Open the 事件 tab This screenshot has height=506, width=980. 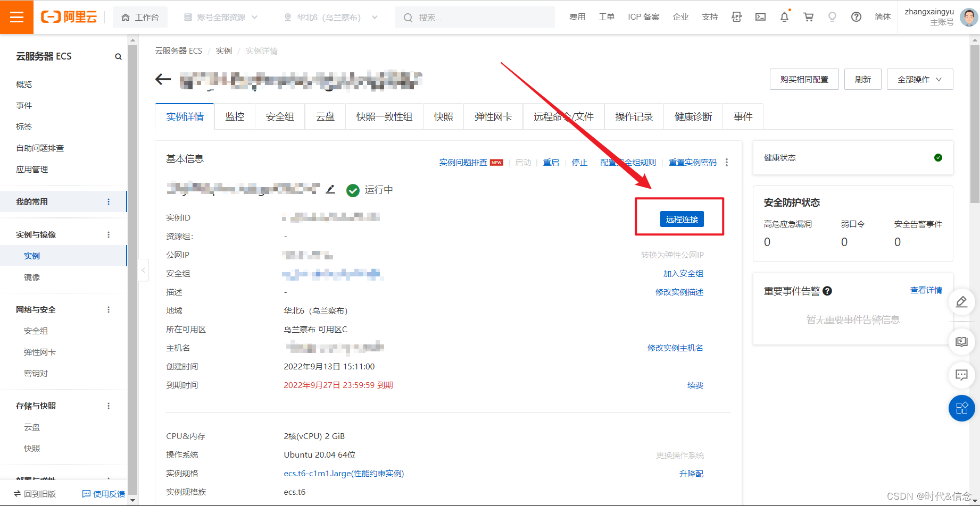(743, 116)
